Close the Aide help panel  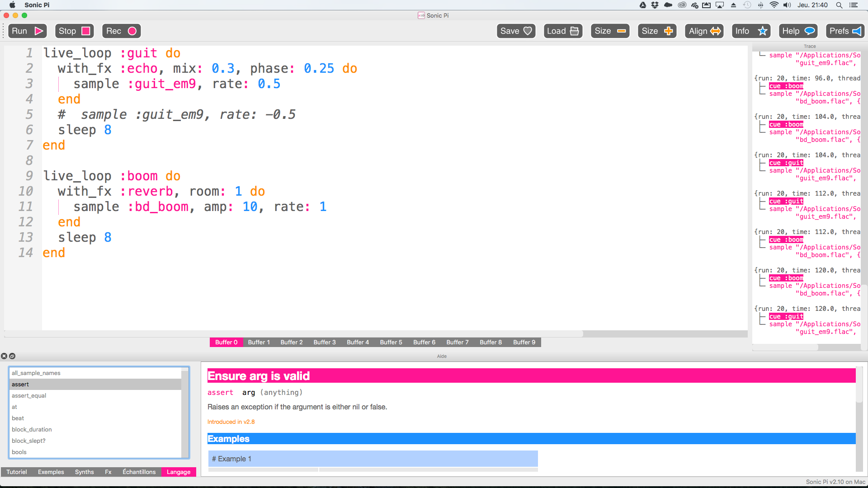4,356
